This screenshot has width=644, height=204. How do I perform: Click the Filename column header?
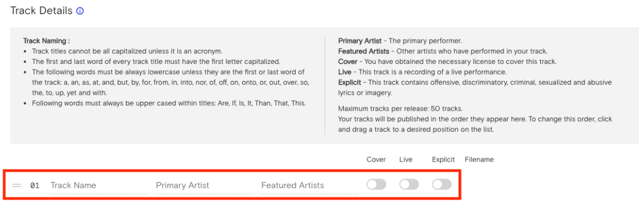[x=479, y=159]
